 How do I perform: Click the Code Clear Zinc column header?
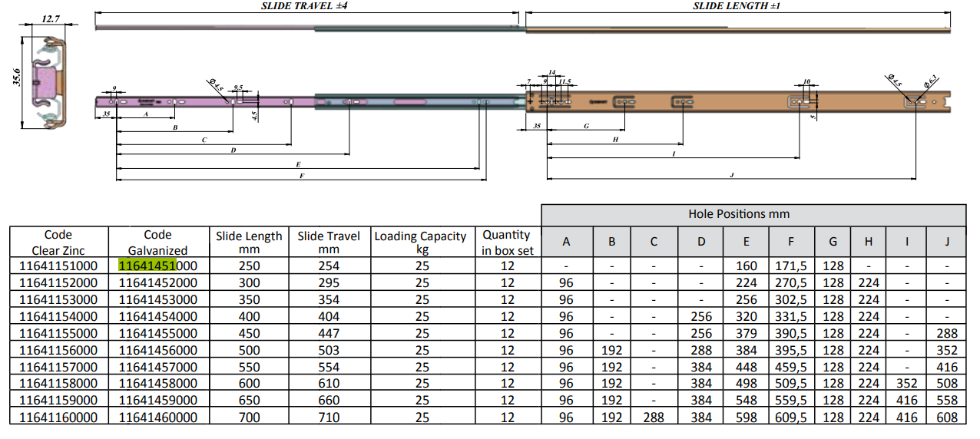58,243
